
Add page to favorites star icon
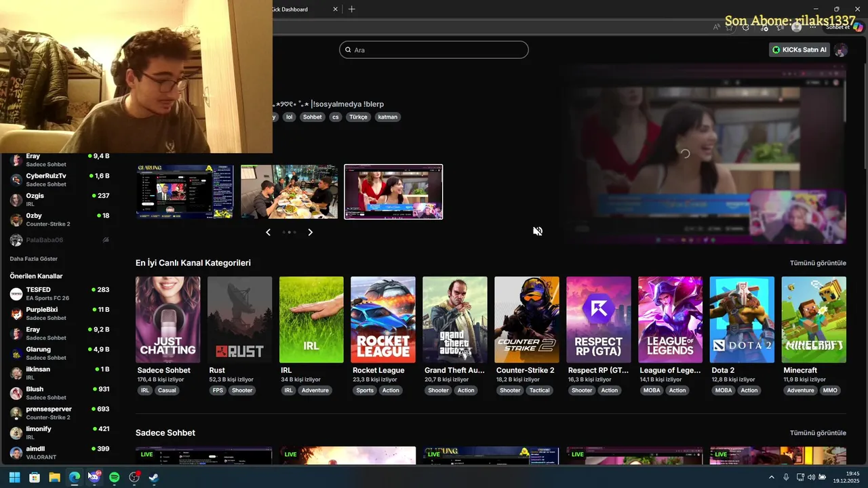(x=730, y=27)
